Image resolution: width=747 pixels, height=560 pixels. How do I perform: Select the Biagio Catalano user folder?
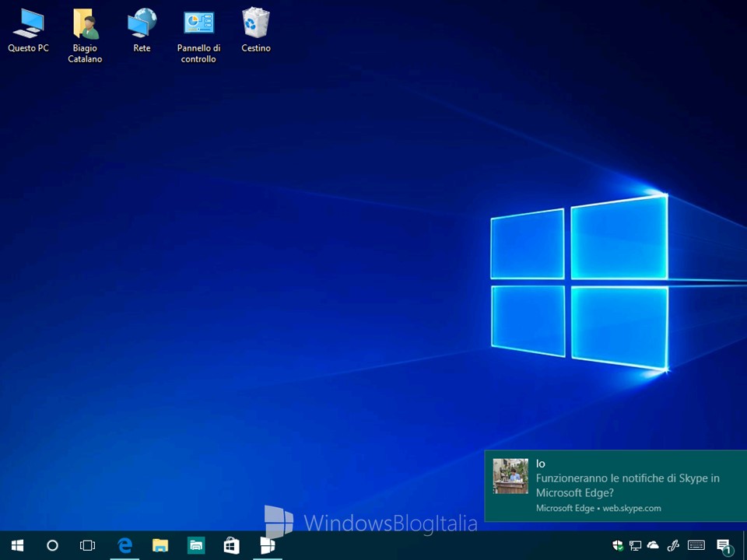[85, 36]
